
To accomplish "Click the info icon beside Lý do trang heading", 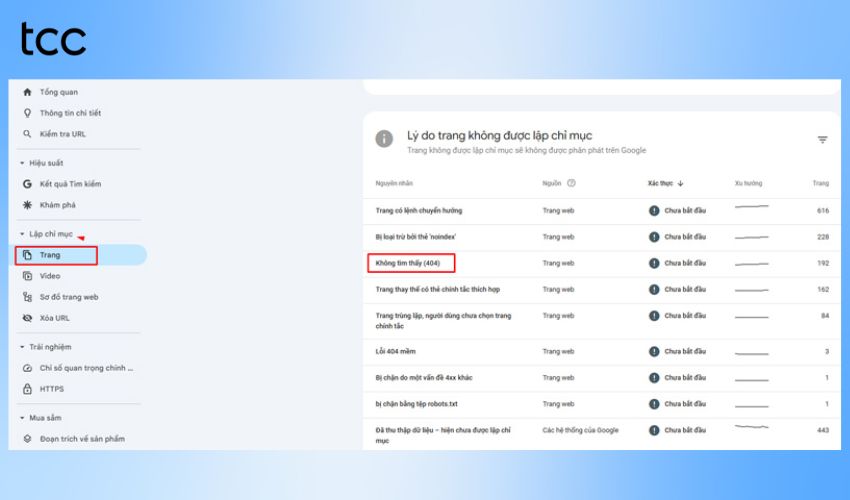I will click(x=384, y=138).
